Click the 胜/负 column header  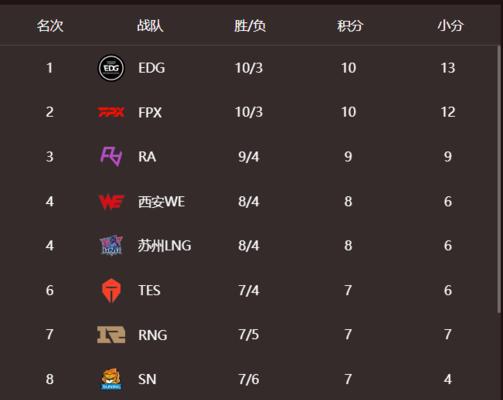[x=250, y=26]
